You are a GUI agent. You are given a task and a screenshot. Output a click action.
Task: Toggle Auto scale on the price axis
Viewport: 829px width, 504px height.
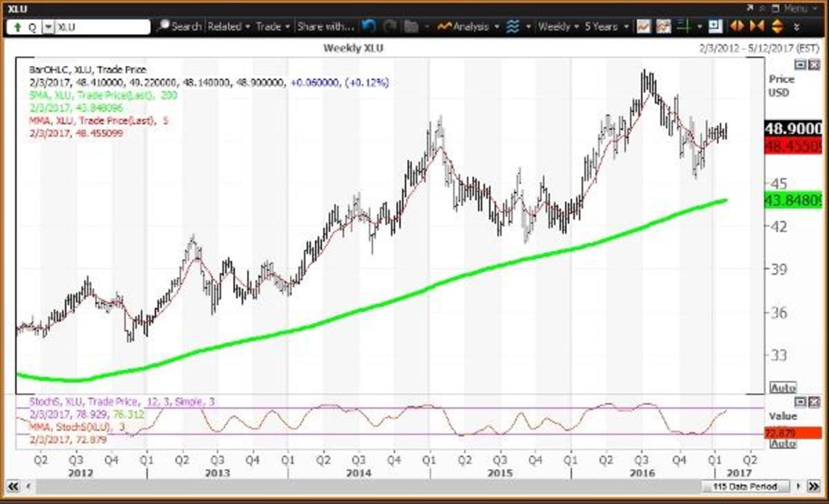click(x=783, y=388)
